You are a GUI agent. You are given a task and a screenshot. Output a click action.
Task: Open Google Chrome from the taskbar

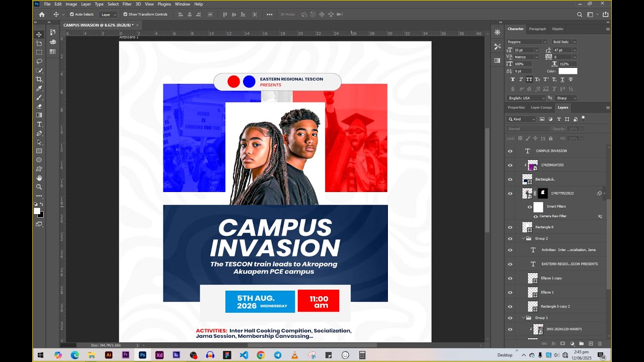[261, 355]
